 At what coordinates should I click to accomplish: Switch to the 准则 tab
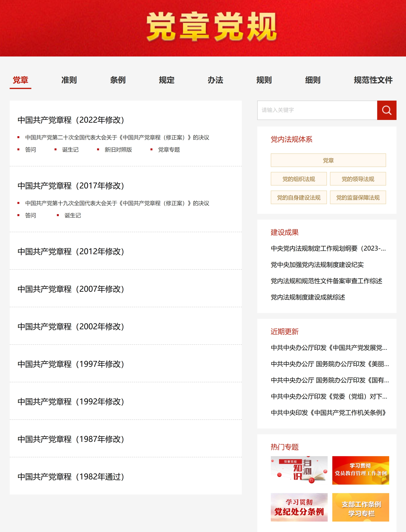tap(69, 80)
